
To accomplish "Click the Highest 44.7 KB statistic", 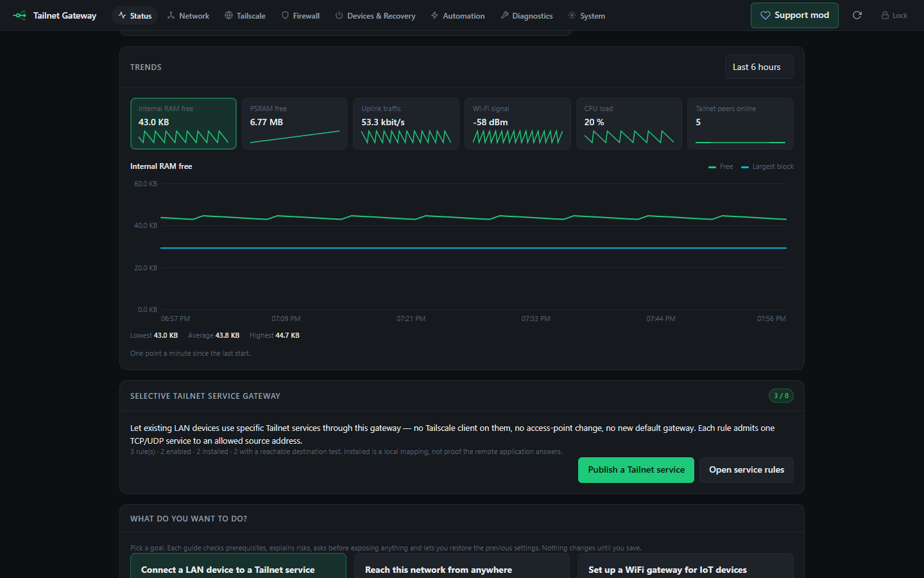I will point(275,335).
